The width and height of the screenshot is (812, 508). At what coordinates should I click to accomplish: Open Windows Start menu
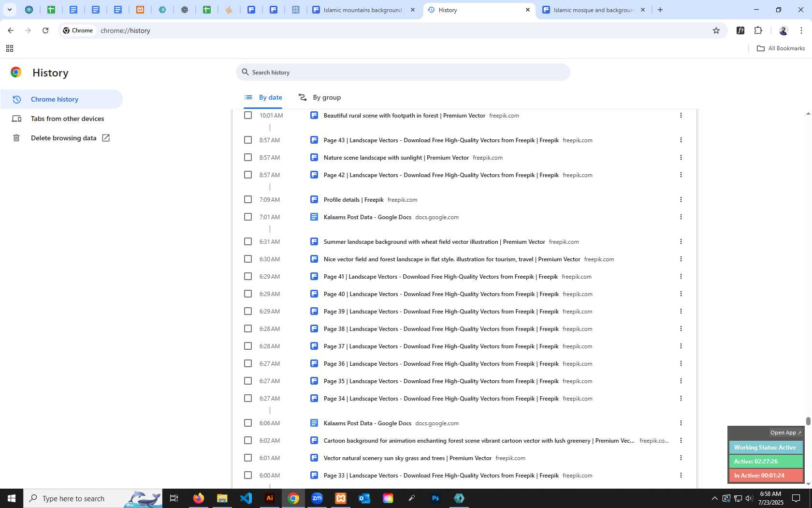pyautogui.click(x=12, y=498)
